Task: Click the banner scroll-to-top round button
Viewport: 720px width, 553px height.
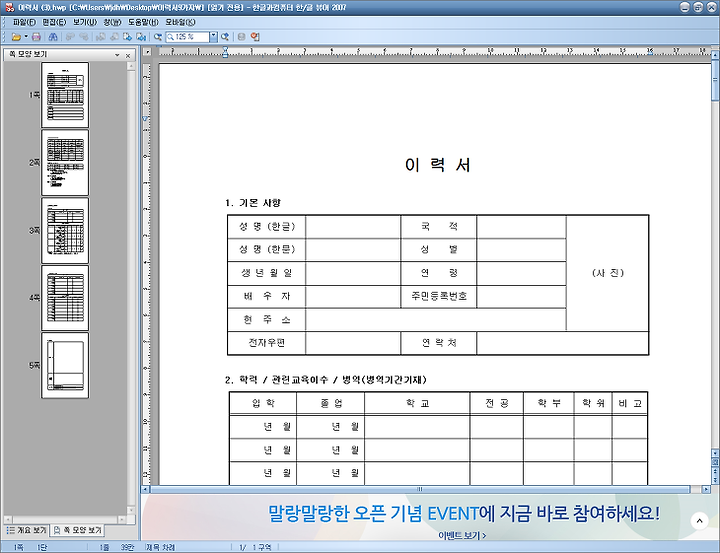Action: coord(699,521)
